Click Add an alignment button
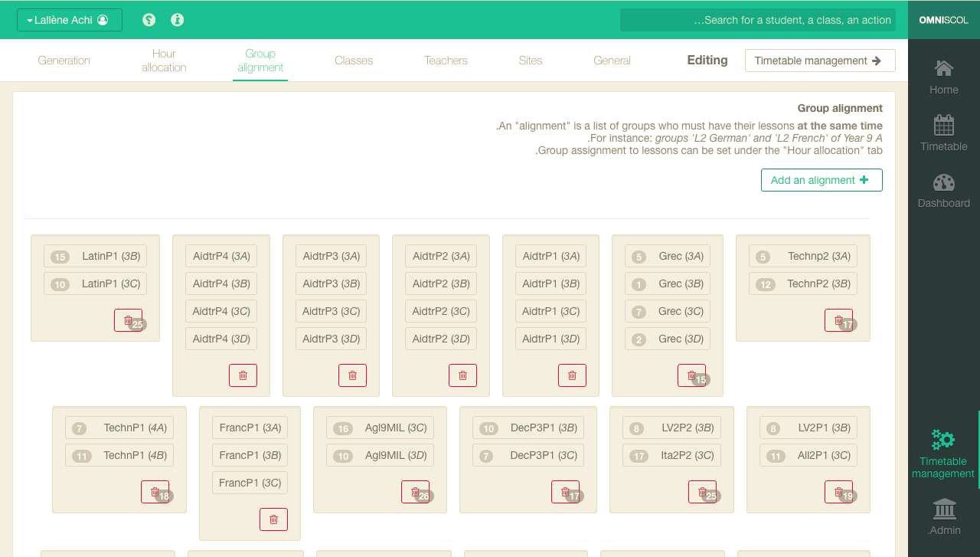 tap(821, 180)
